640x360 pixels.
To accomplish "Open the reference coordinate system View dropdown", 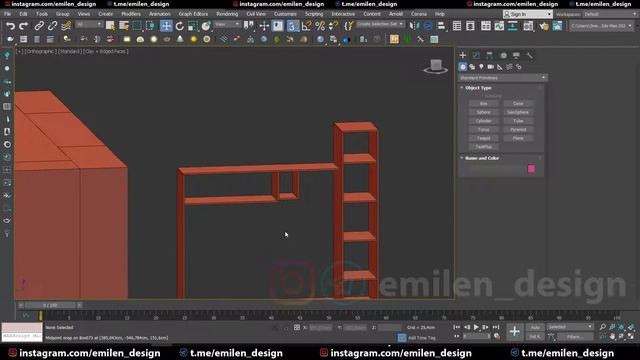I will coord(227,25).
